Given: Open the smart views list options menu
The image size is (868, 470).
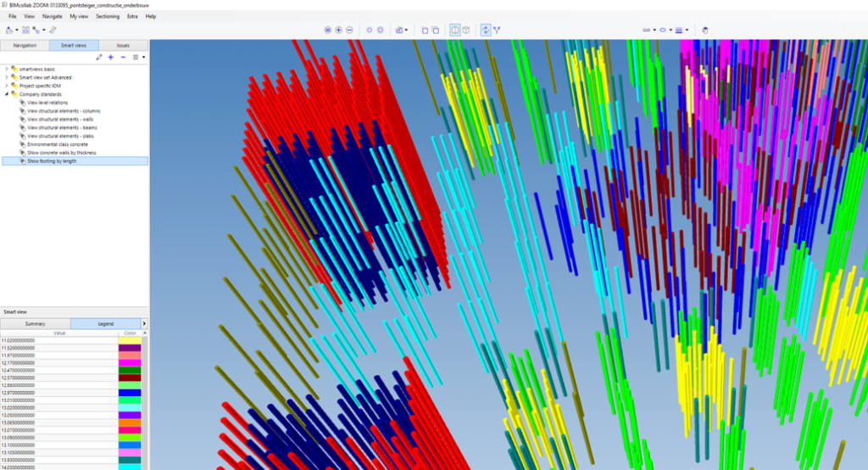Looking at the screenshot, I should click(138, 57).
